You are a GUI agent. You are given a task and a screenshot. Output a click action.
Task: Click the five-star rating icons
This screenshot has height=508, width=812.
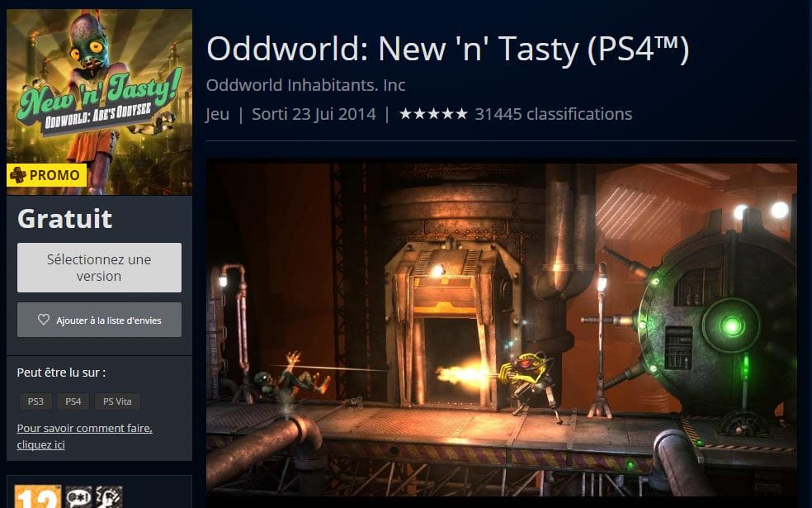[x=433, y=114]
